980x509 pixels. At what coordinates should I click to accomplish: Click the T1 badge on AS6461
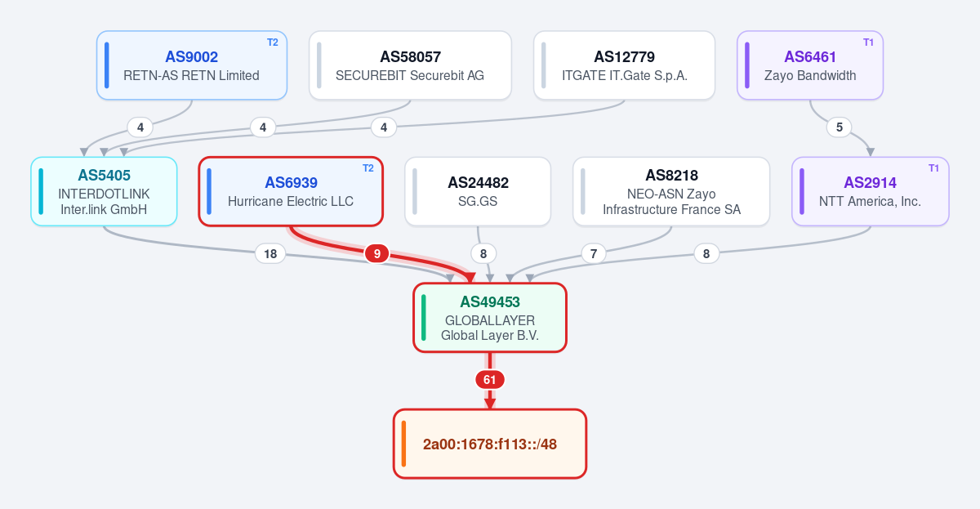click(x=868, y=42)
